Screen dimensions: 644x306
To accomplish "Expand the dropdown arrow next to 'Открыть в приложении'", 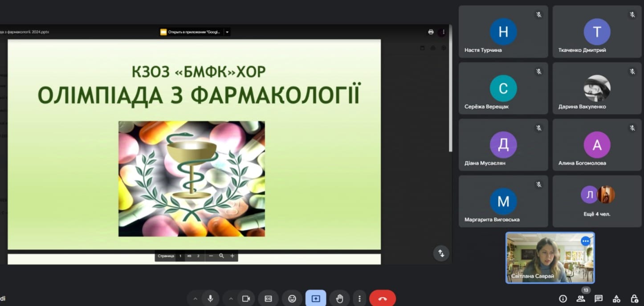I will 227,32.
